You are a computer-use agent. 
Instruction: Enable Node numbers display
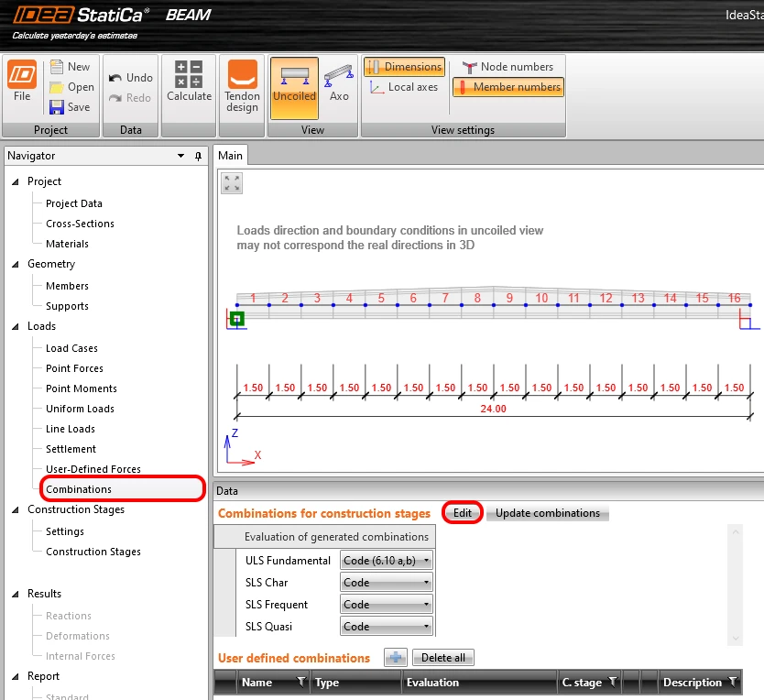point(508,67)
